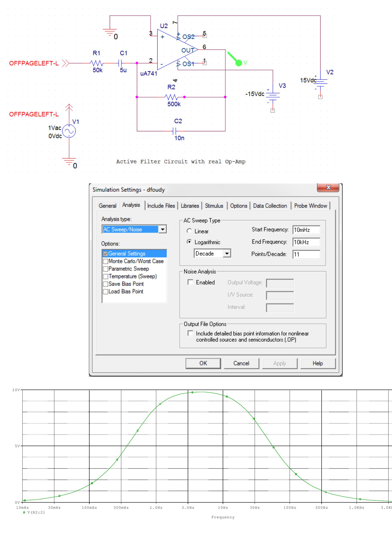Click the V(R2:2) trace legend marker
This screenshot has height=550, width=392.
tap(24, 512)
